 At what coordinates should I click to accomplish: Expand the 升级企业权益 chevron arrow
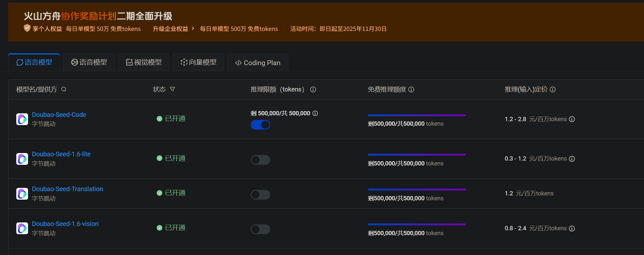[x=193, y=29]
